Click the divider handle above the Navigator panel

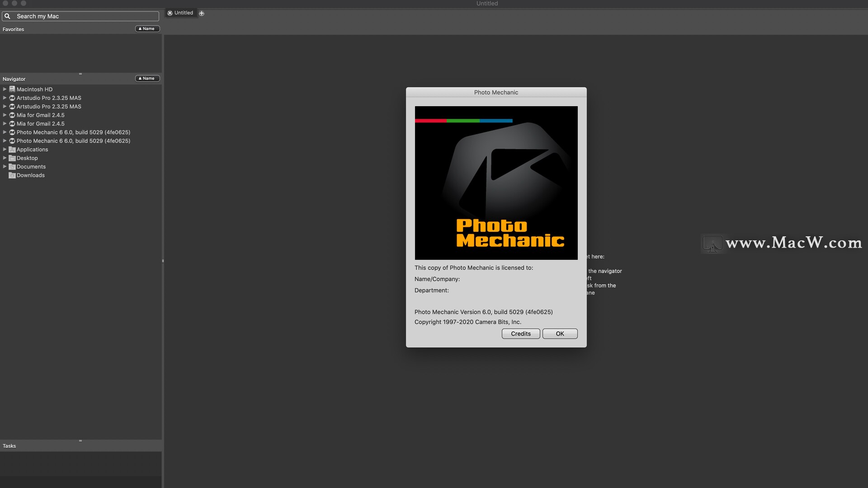(x=80, y=74)
